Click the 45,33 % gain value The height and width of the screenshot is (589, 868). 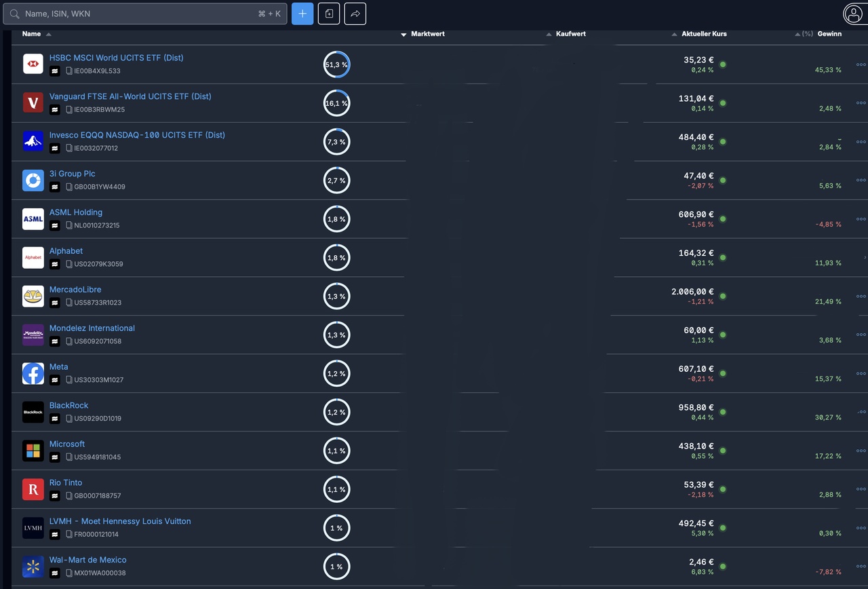(828, 70)
